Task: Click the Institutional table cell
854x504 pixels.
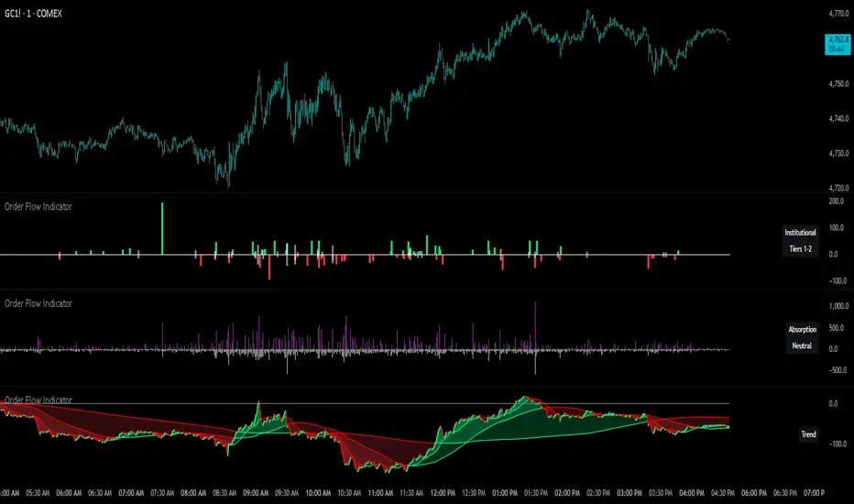Action: (800, 233)
